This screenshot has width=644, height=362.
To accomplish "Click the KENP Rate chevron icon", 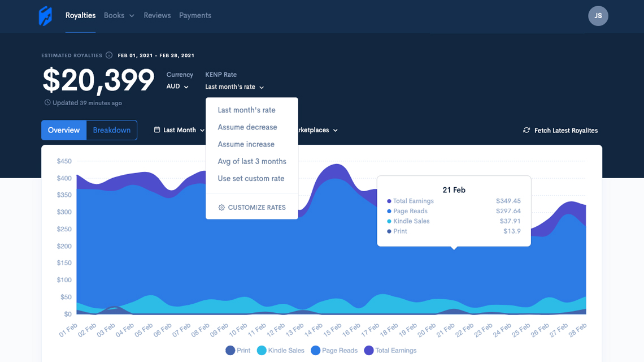I will 261,87.
